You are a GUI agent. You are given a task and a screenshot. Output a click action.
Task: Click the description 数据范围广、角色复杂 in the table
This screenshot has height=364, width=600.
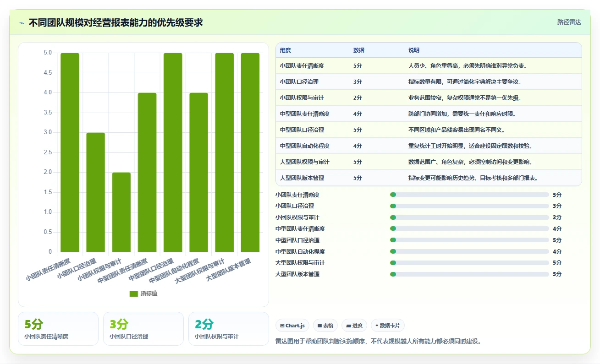pyautogui.click(x=470, y=162)
